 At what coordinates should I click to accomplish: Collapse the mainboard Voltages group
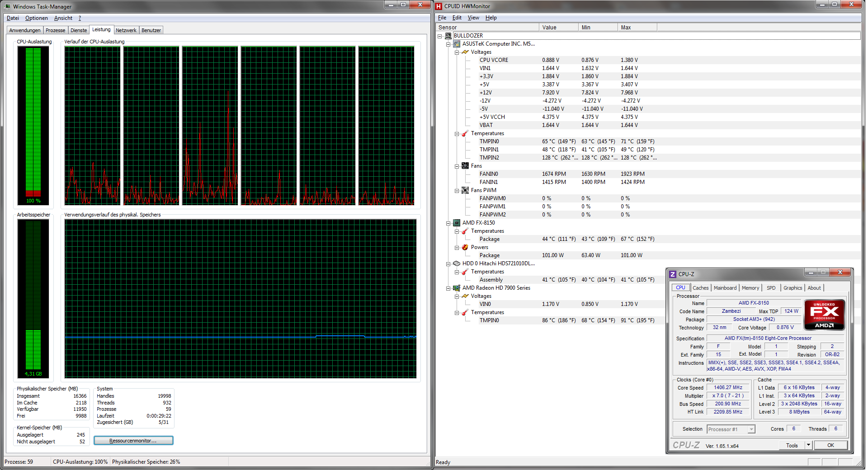click(x=457, y=52)
